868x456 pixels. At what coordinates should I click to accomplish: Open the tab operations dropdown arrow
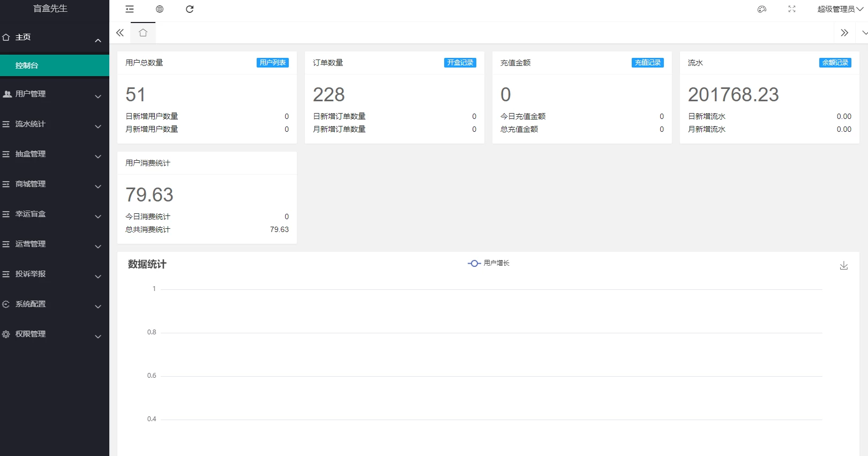tap(864, 33)
